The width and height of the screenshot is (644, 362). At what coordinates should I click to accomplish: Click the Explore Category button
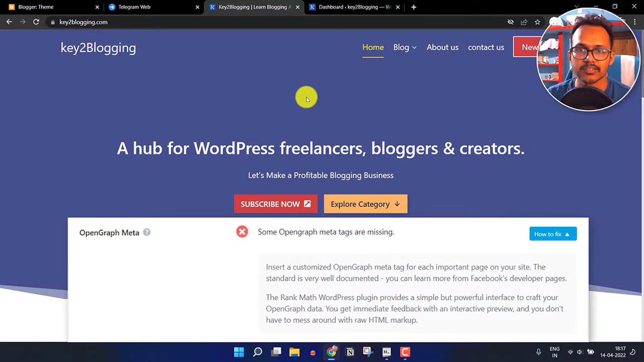point(366,204)
